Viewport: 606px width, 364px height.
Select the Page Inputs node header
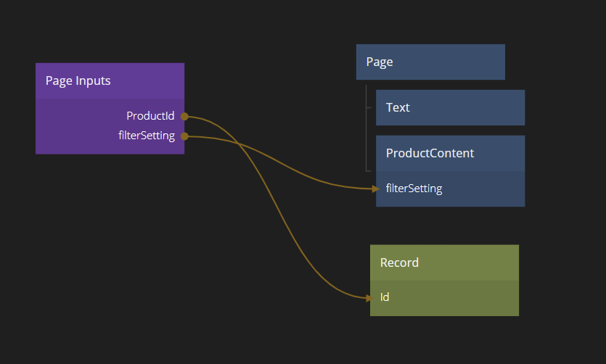110,80
